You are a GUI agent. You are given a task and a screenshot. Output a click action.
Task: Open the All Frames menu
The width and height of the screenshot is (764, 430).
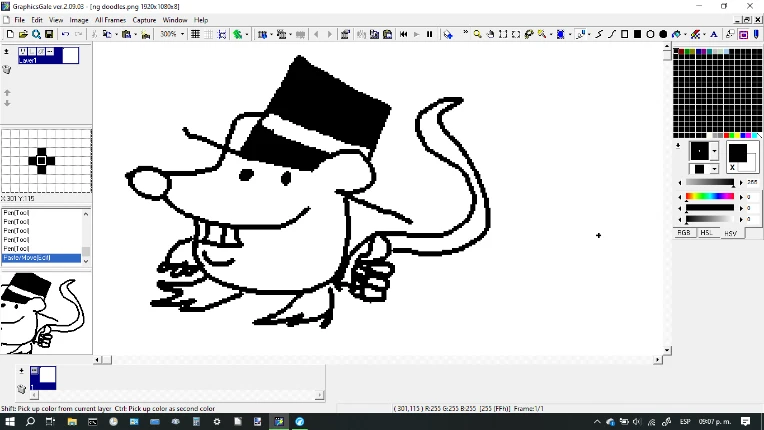111,20
